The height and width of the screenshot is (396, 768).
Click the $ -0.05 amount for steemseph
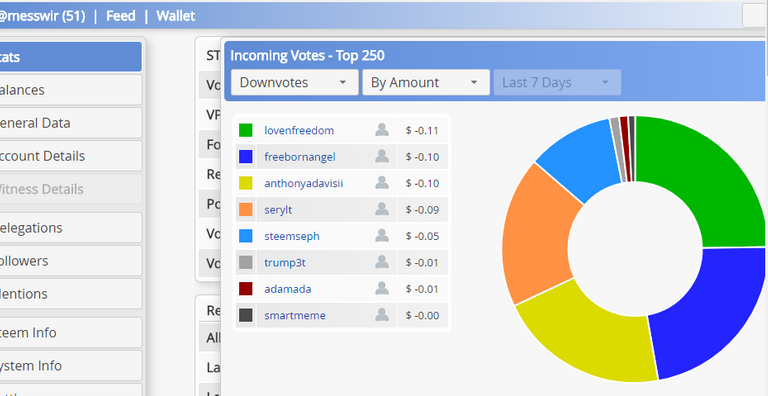tap(422, 236)
